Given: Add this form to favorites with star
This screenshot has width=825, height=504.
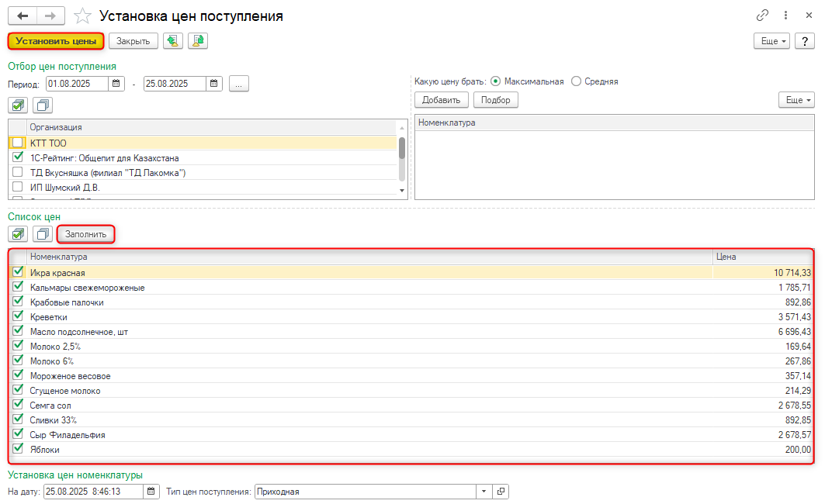Looking at the screenshot, I should [82, 16].
